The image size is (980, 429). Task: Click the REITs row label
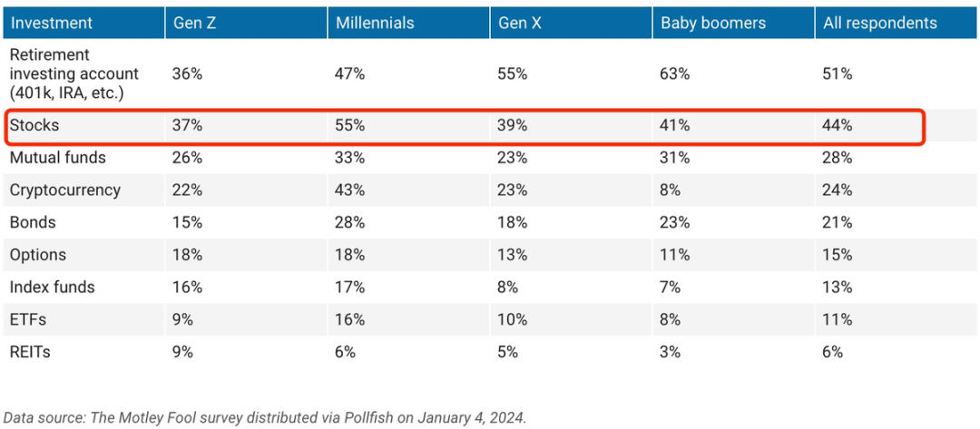pyautogui.click(x=30, y=352)
